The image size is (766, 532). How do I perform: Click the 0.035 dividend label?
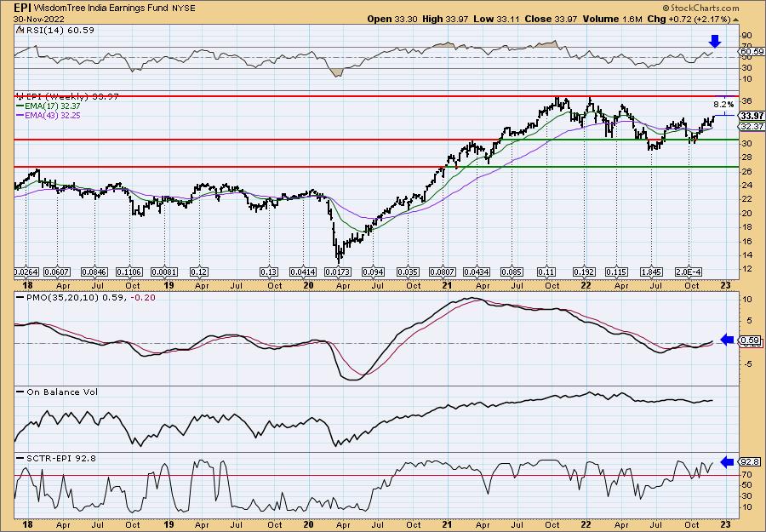click(408, 272)
